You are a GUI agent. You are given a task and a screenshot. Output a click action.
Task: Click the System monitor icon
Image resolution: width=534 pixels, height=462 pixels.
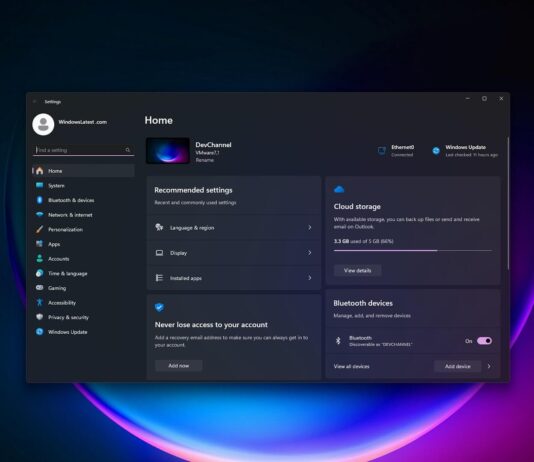click(x=40, y=185)
